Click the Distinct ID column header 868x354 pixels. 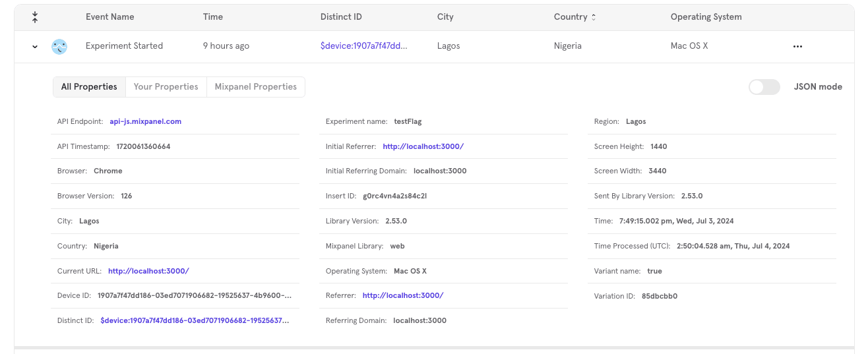coord(341,17)
